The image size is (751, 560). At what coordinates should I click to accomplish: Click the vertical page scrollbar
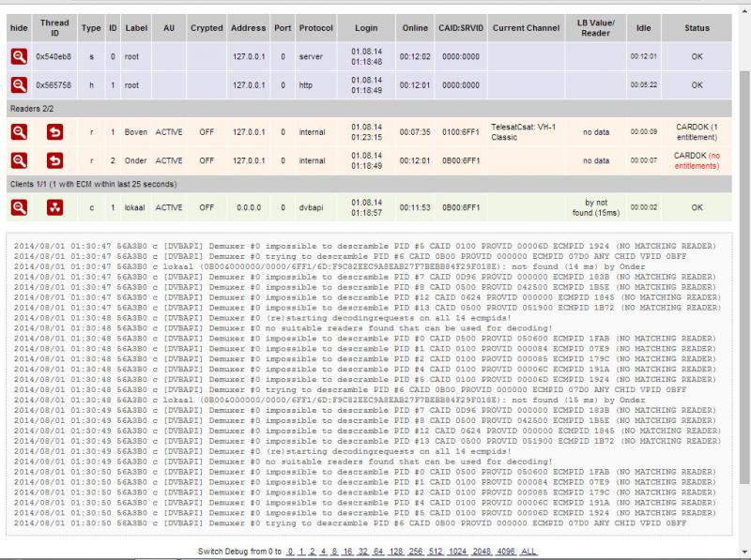[743, 281]
